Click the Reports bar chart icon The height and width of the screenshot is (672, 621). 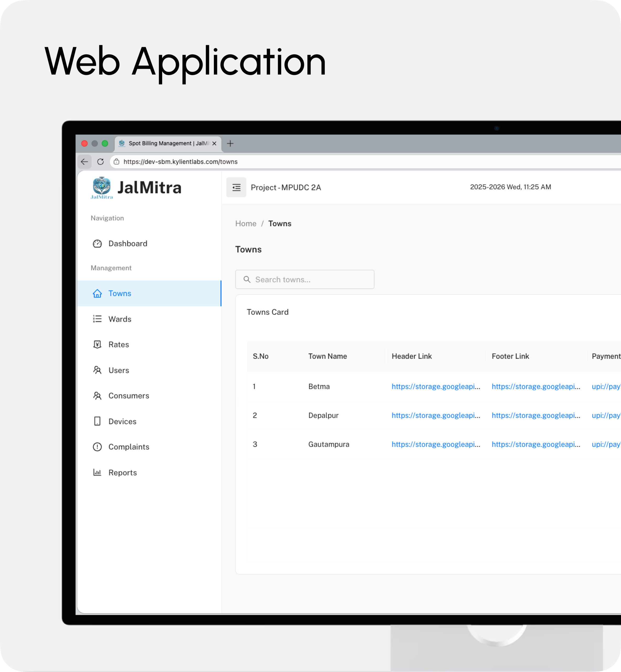tap(97, 472)
